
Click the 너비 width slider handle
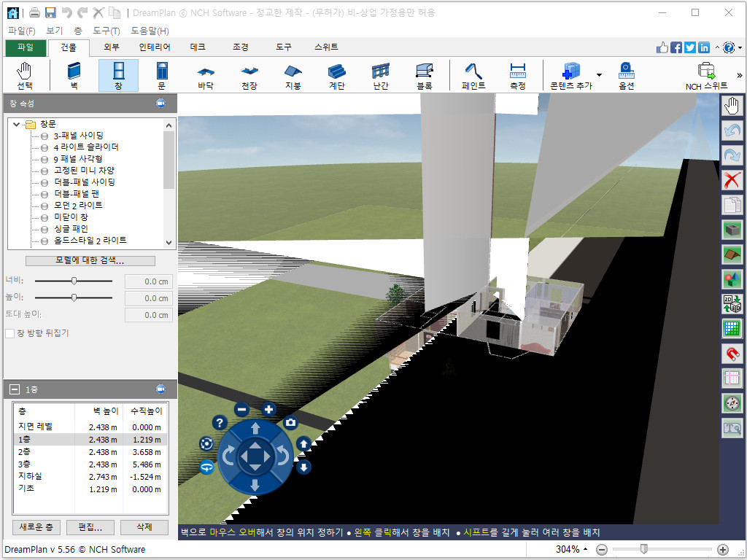74,281
